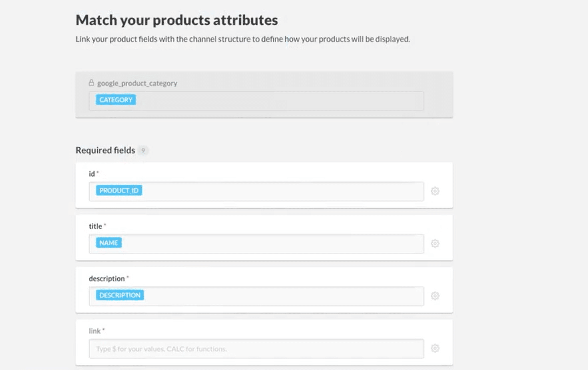
Task: Click the google_product_category label text
Action: 137,83
